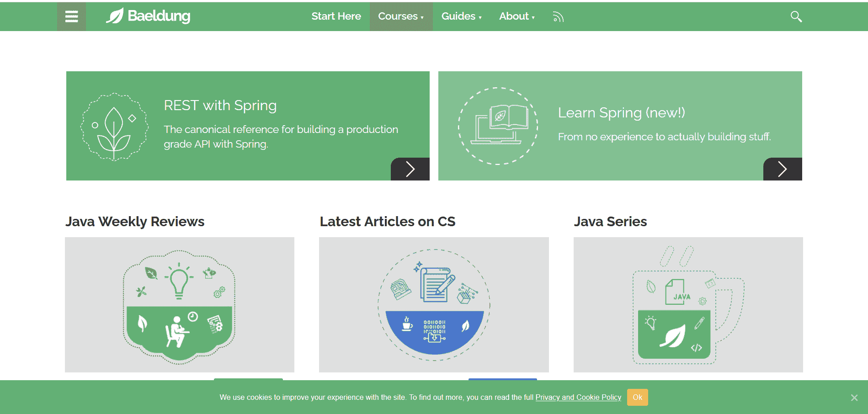Go to the Start Here page
Viewport: 868px width, 414px height.
point(336,16)
